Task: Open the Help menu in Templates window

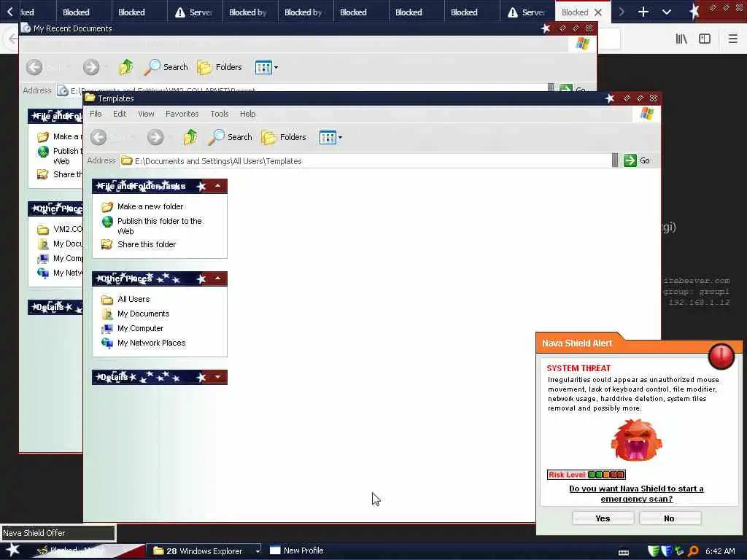Action: [248, 114]
